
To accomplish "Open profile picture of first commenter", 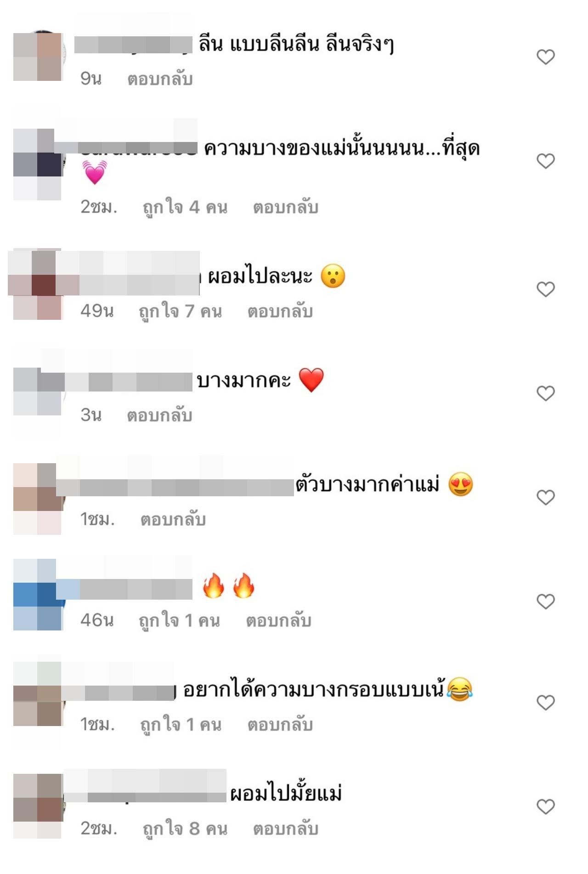I will [38, 57].
